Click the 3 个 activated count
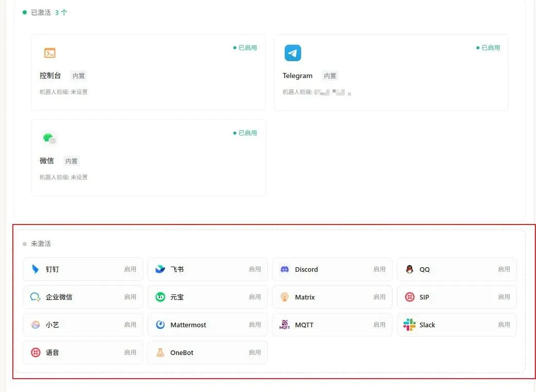The image size is (536, 392). tap(61, 13)
